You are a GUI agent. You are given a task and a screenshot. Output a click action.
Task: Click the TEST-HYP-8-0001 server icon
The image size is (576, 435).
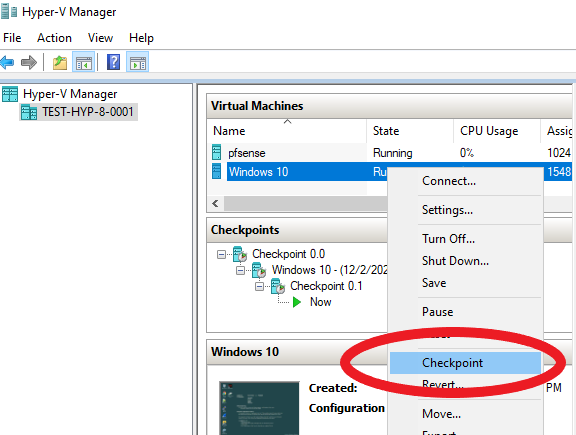pyautogui.click(x=29, y=112)
